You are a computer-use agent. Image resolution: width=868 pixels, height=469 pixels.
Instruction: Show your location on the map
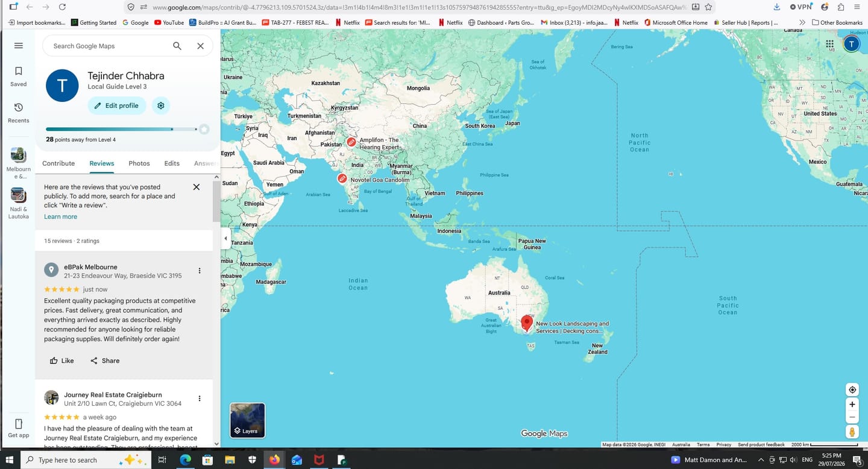tap(852, 389)
